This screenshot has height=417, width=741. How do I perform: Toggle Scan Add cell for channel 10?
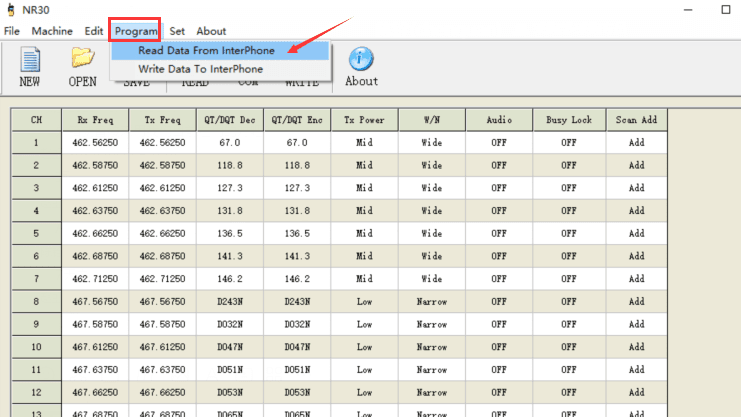tap(636, 346)
